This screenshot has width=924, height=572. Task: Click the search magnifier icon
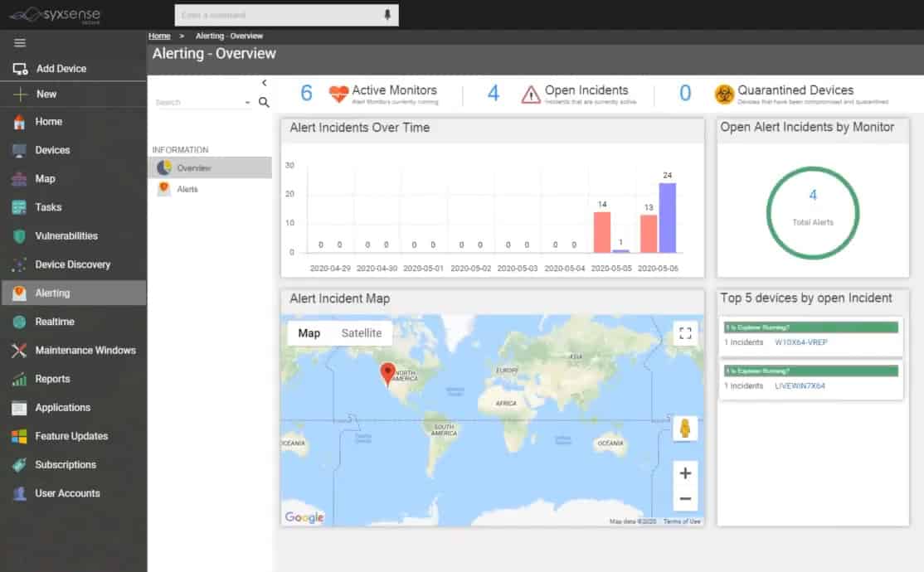point(264,103)
